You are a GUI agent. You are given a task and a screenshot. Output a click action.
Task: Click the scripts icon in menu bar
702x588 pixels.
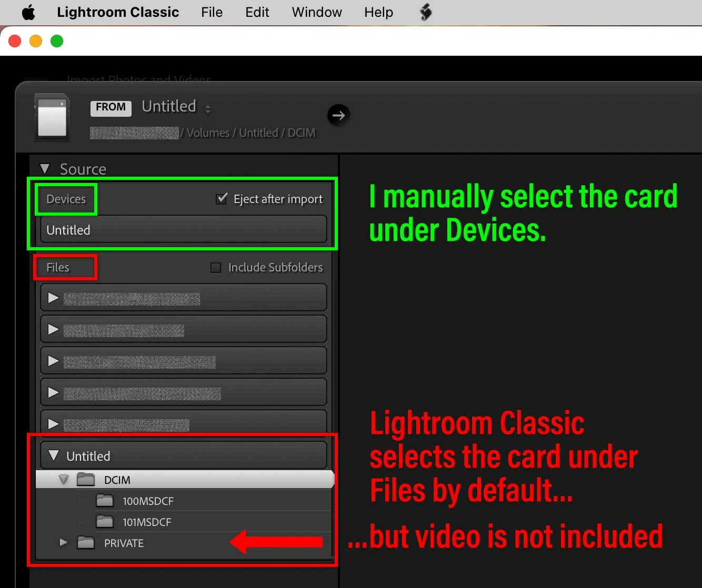click(426, 12)
